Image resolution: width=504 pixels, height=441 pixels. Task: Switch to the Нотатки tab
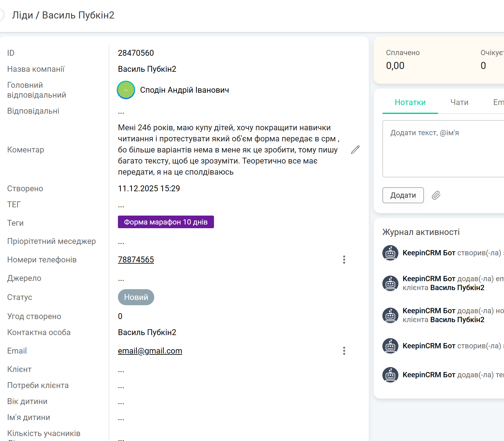click(x=410, y=102)
